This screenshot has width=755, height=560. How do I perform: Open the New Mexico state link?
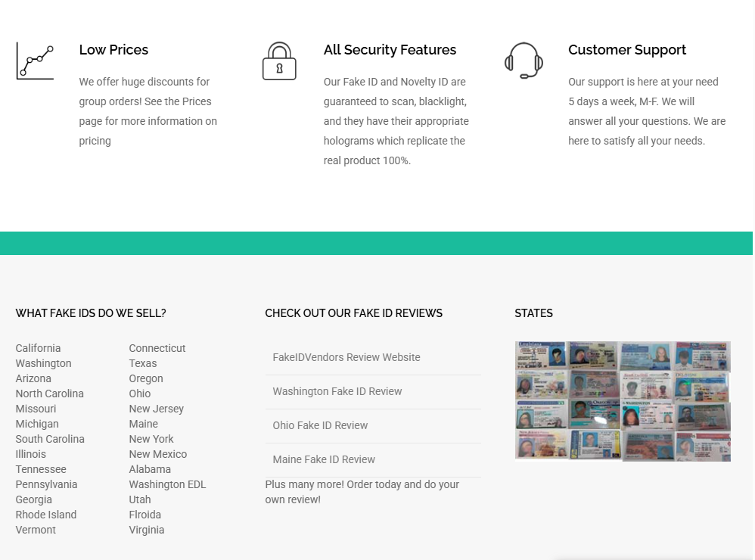point(157,454)
